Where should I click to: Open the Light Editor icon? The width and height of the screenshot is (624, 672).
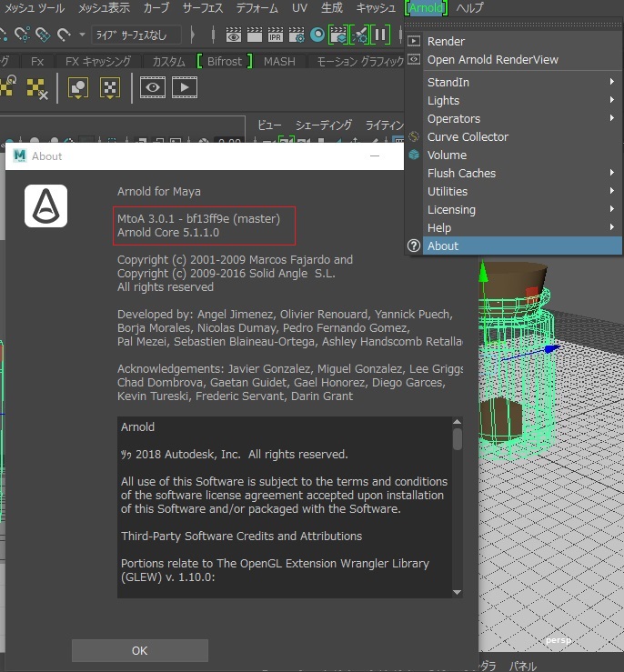coord(359,35)
